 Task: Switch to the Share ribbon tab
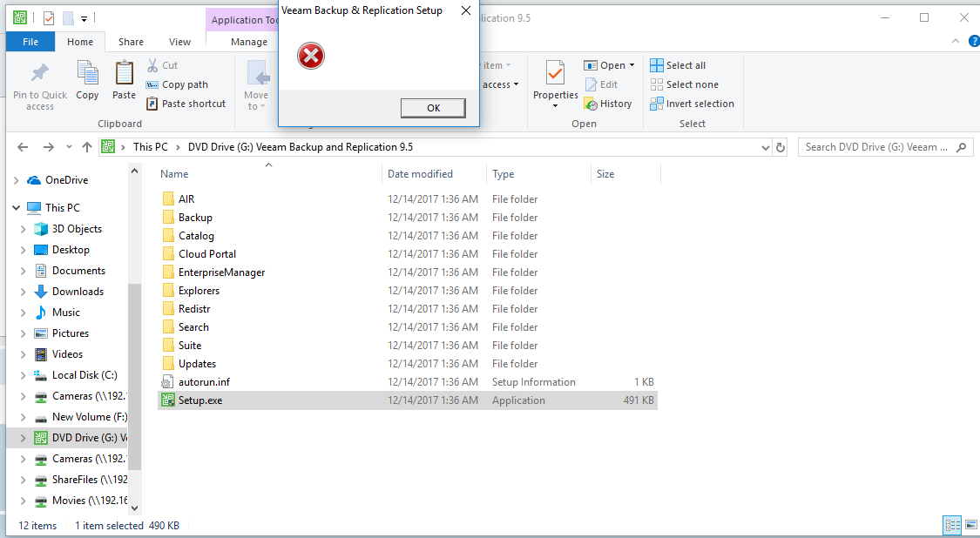(132, 42)
